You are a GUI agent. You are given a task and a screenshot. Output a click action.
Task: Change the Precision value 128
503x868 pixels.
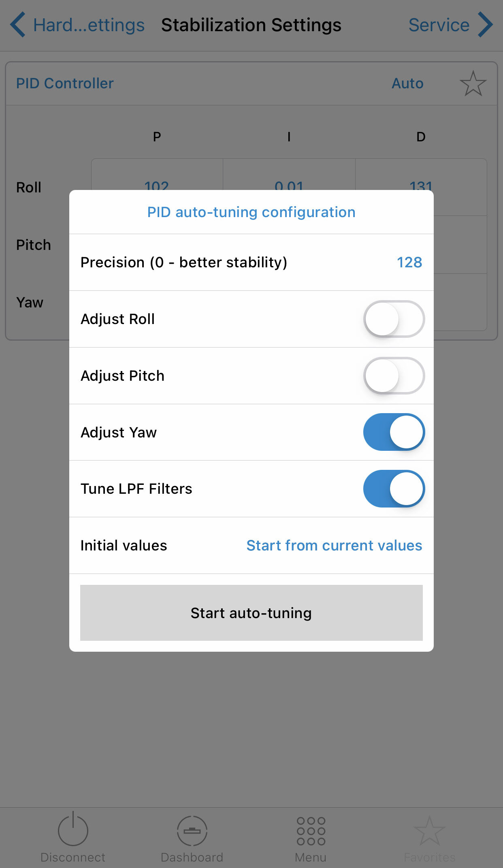[409, 262]
